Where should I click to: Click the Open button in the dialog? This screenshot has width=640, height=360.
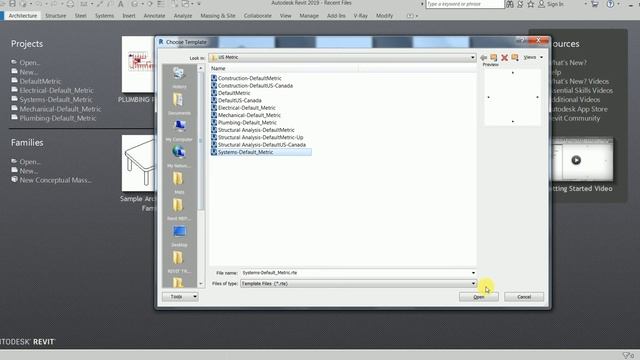coord(478,297)
